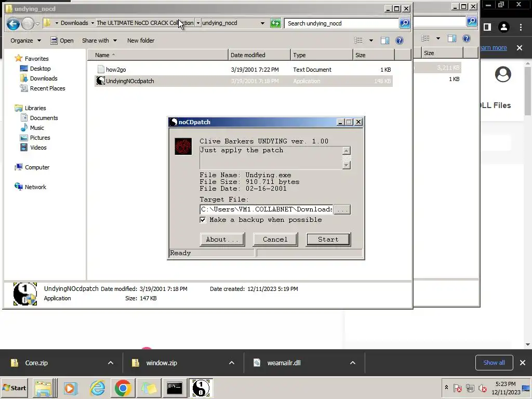This screenshot has height=399, width=532.
Task: Click description scrollbar up arrow in noCDpatch
Action: (346, 151)
